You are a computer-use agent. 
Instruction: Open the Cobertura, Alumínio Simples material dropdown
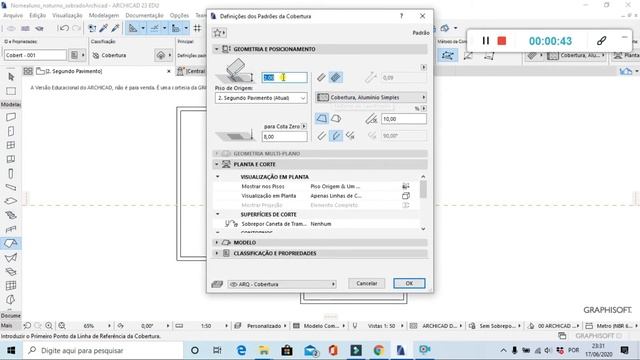pyautogui.click(x=371, y=98)
